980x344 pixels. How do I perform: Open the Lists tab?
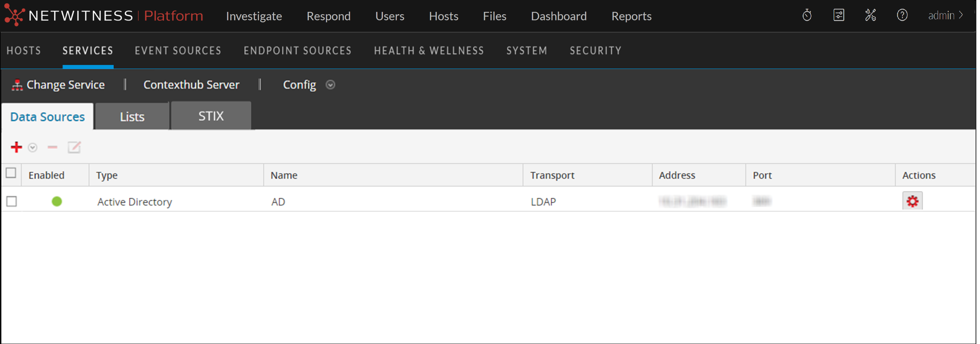point(132,117)
